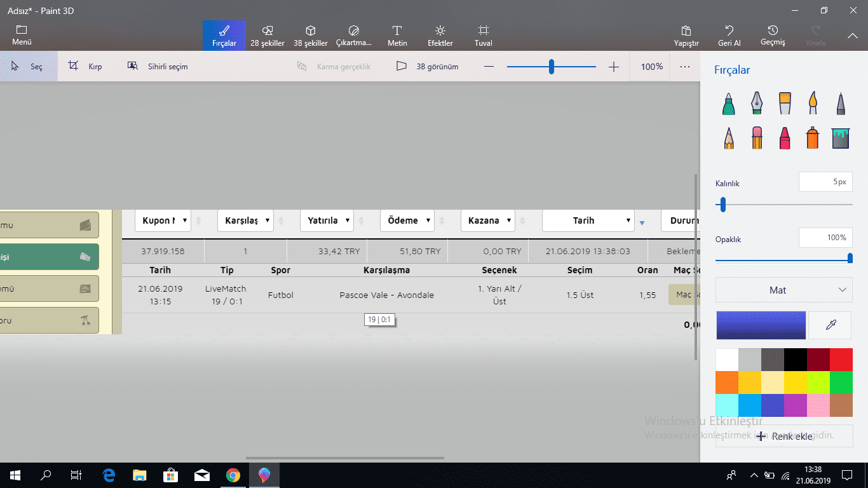This screenshot has width=868, height=488.
Task: Select the Marker brush
Action: pyautogui.click(x=729, y=103)
